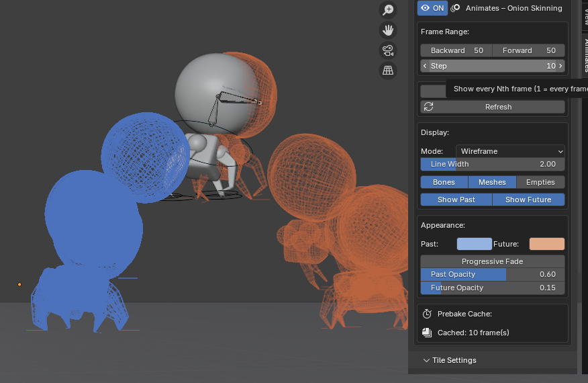
Task: Switch perspective/orthographic with the grid icon
Action: [x=388, y=71]
